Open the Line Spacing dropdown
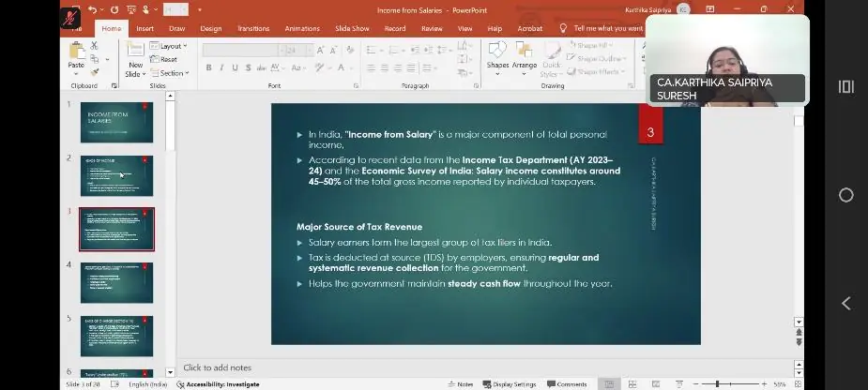868x390 pixels. pos(445,51)
